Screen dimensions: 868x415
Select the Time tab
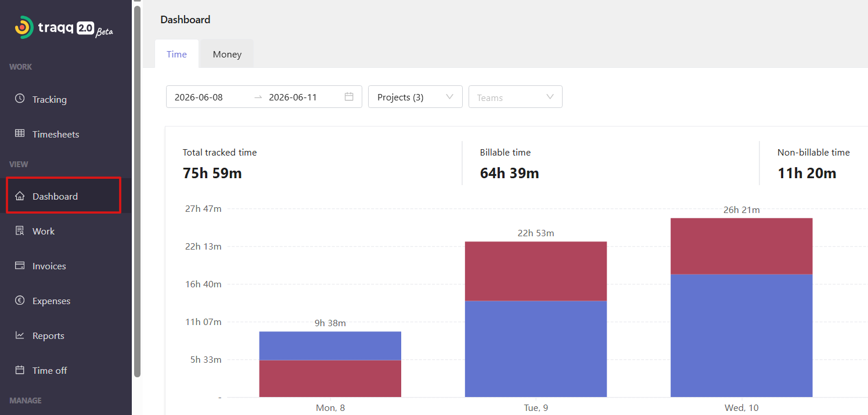tap(177, 54)
